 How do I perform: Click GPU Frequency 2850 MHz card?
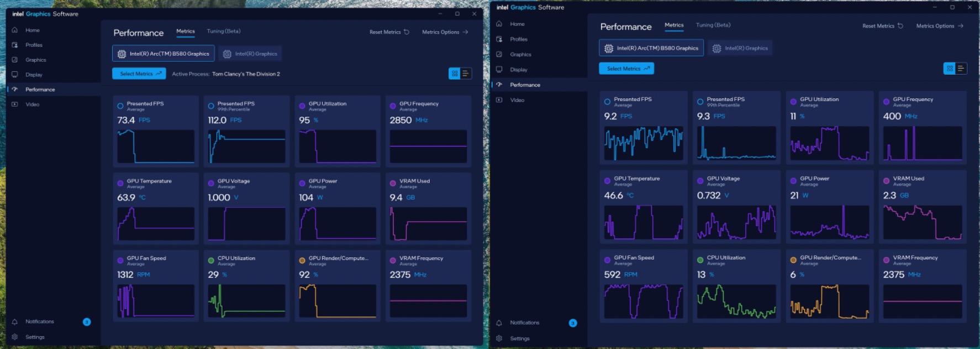(x=428, y=131)
